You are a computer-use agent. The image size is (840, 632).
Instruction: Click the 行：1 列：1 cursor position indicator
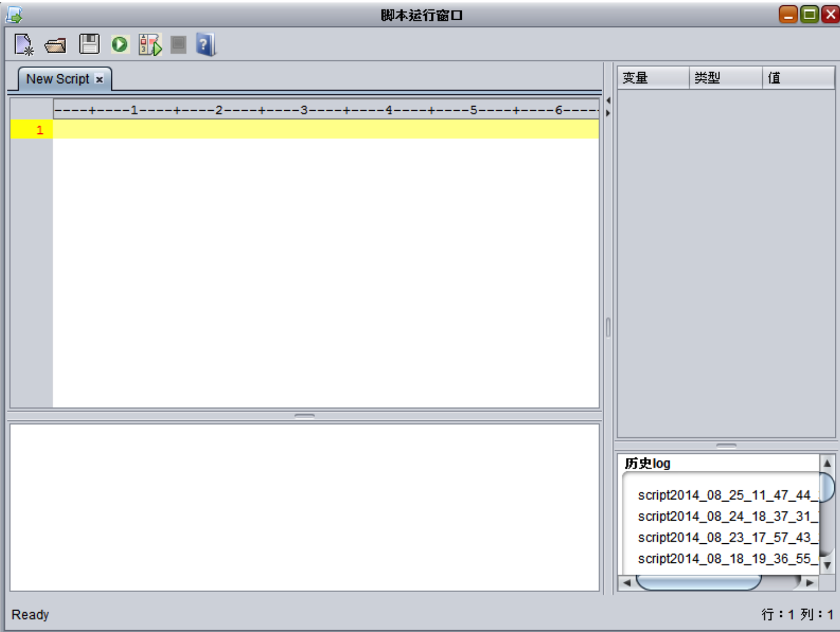point(797,615)
